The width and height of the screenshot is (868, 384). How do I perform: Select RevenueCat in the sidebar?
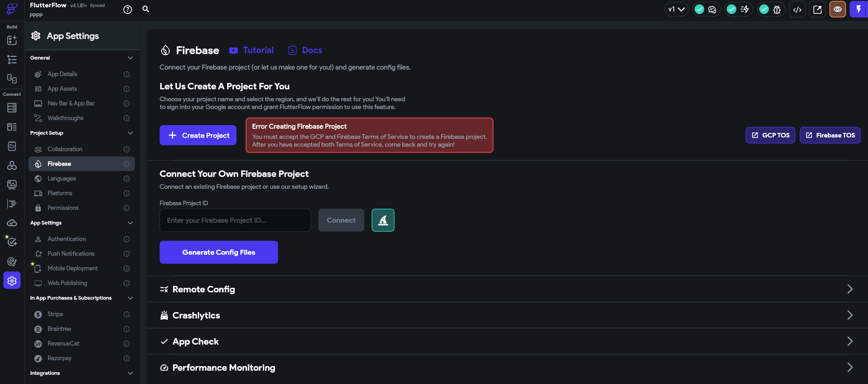(x=82, y=344)
